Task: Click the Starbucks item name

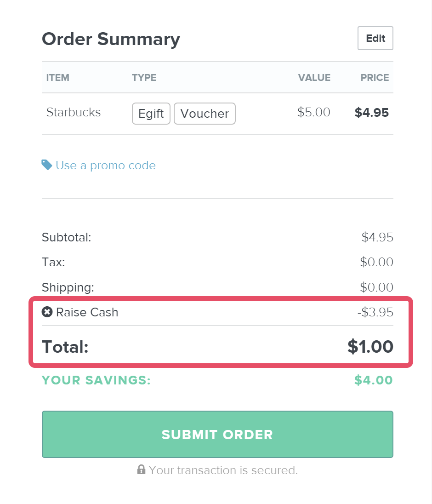Action: pyautogui.click(x=74, y=113)
